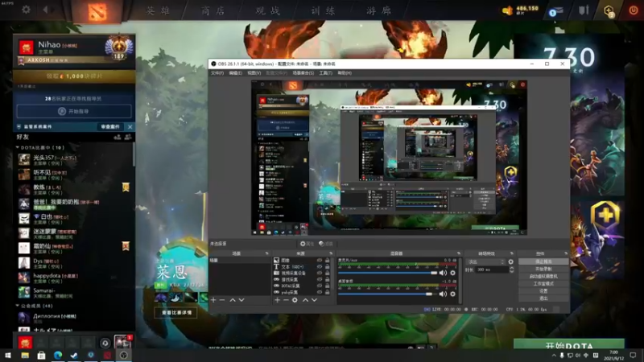Move source down arrow in sources panel
Screen dimensions: 644x362
click(314, 300)
